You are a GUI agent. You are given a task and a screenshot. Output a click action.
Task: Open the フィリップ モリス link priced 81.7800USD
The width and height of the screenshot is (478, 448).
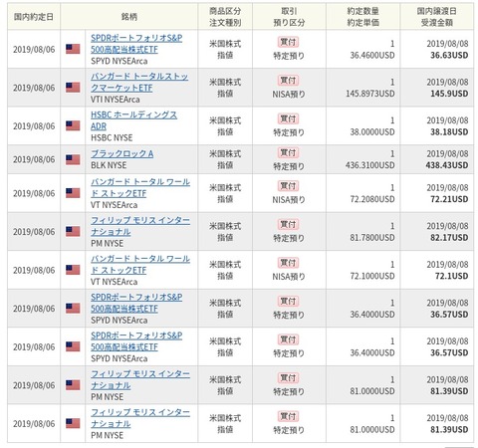point(140,226)
